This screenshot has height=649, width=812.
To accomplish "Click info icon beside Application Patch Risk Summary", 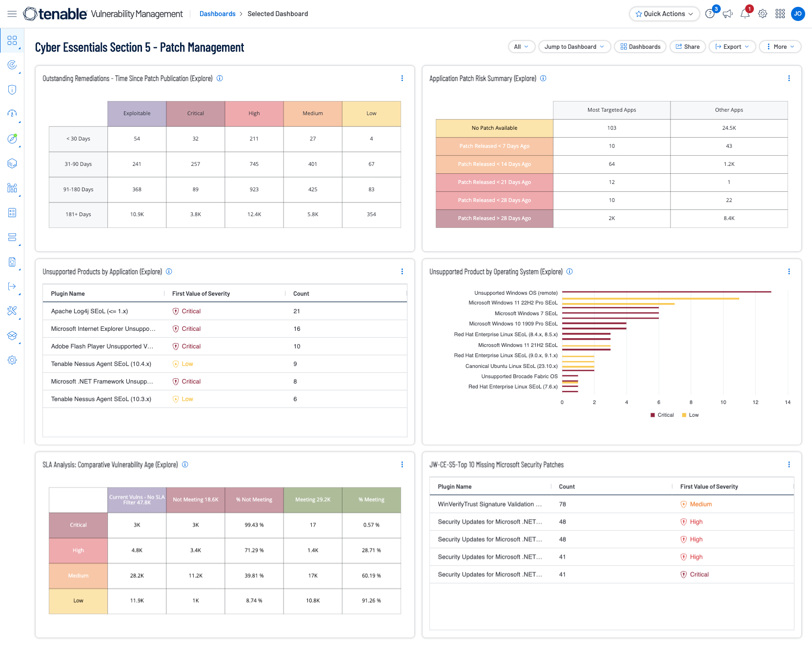I will pyautogui.click(x=543, y=78).
